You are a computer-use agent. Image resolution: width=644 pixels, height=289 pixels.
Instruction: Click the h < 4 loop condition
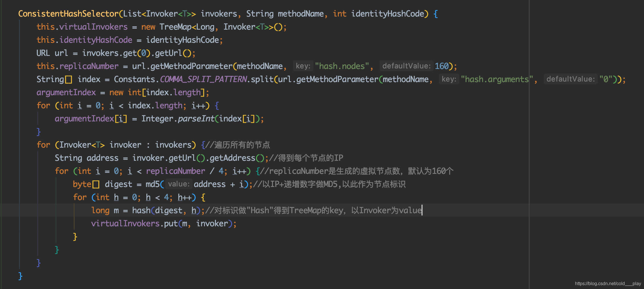click(157, 197)
